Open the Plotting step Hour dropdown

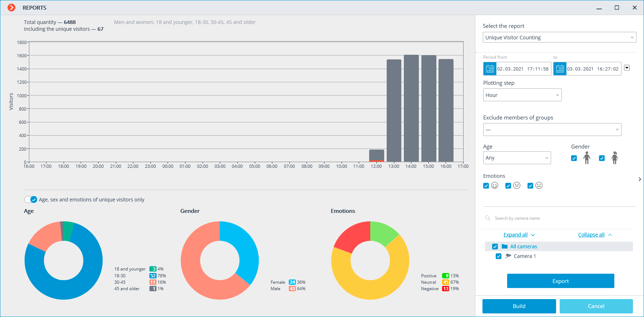[522, 95]
